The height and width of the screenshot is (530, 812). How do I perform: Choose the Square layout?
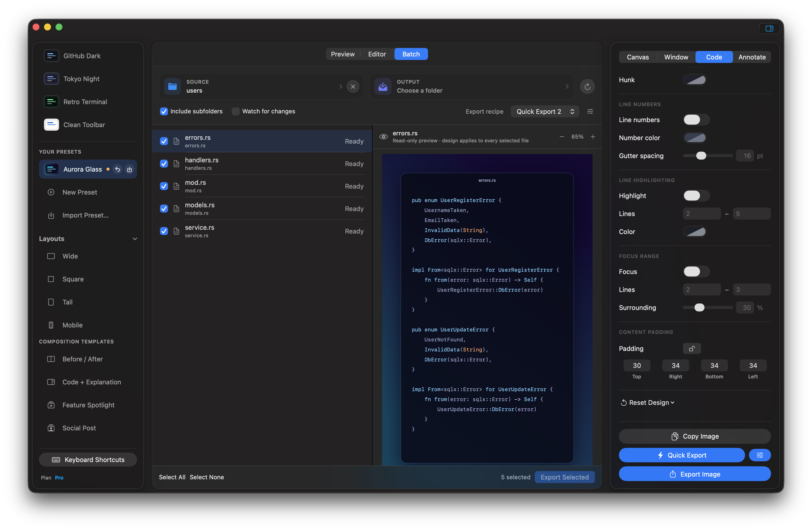tap(88, 279)
